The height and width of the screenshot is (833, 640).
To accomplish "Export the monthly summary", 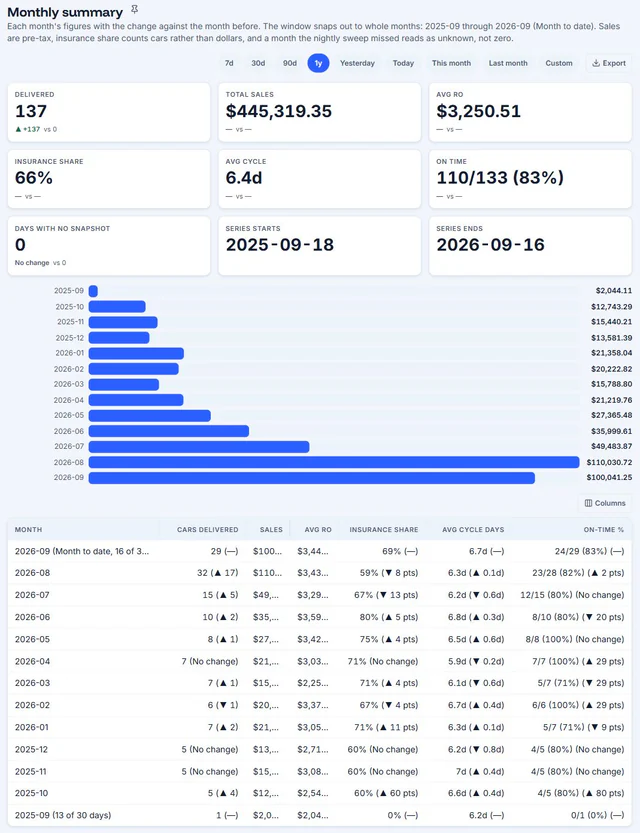I will [609, 63].
